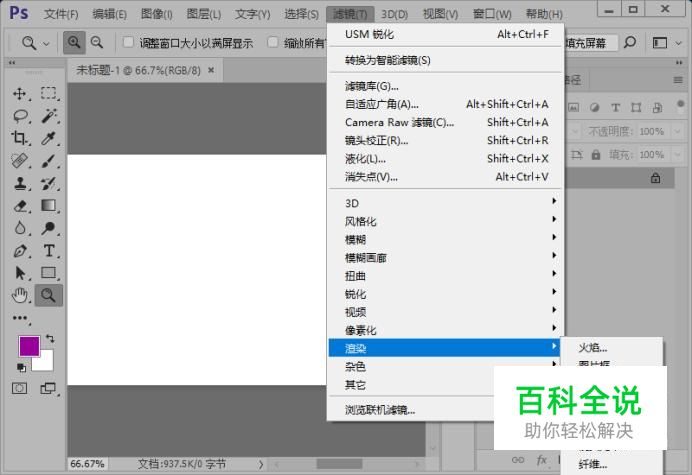Image resolution: width=692 pixels, height=475 pixels.
Task: Expand the 模糊画廊 submenu
Action: point(446,257)
